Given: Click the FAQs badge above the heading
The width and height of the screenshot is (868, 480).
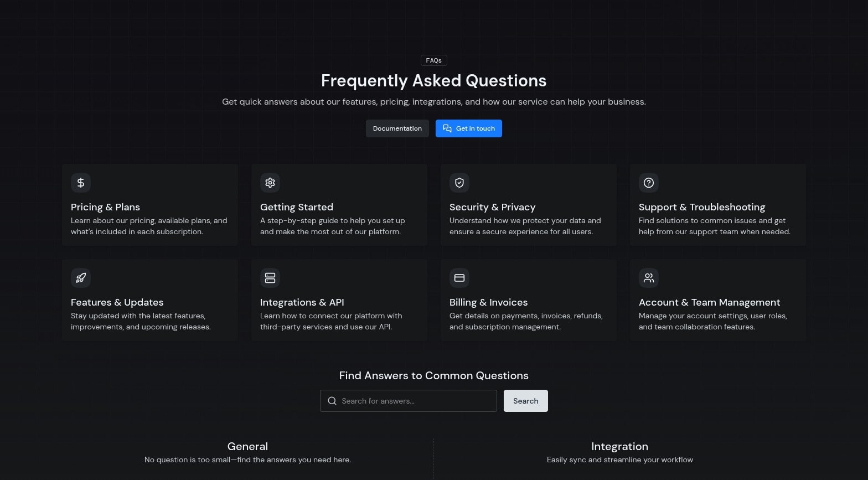Looking at the screenshot, I should click(433, 60).
